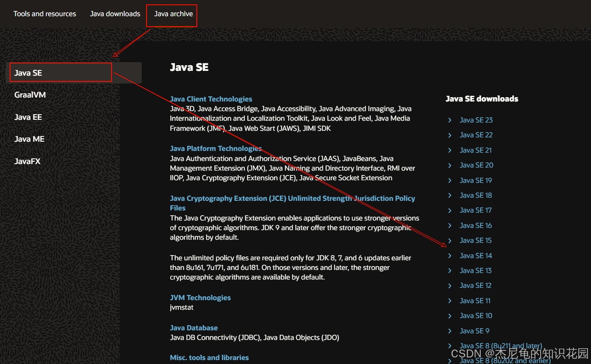Open the Java EE section

coord(28,117)
